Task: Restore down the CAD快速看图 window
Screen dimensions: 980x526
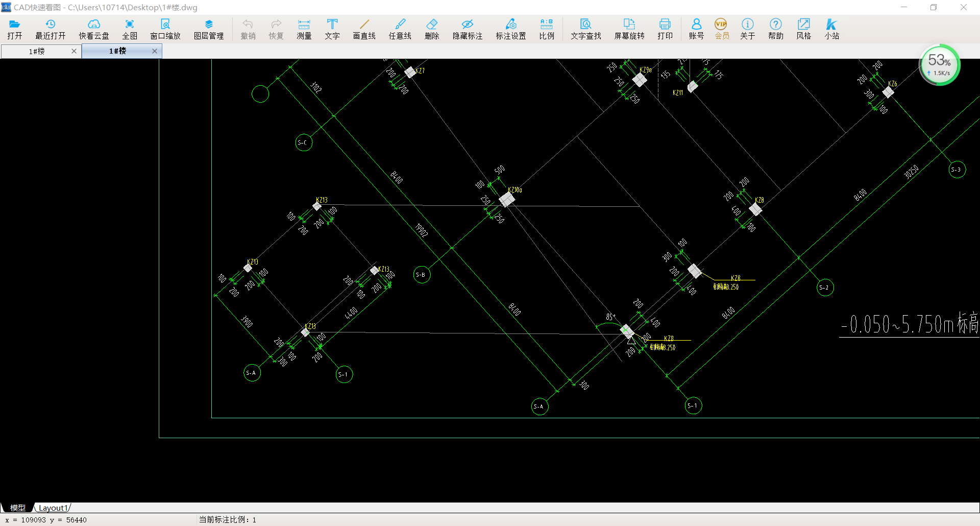Action: click(934, 7)
